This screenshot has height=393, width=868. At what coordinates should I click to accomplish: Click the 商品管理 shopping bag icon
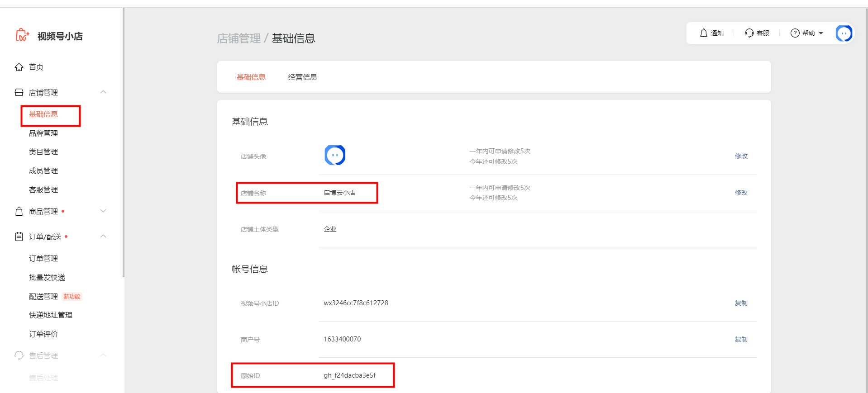tap(19, 211)
